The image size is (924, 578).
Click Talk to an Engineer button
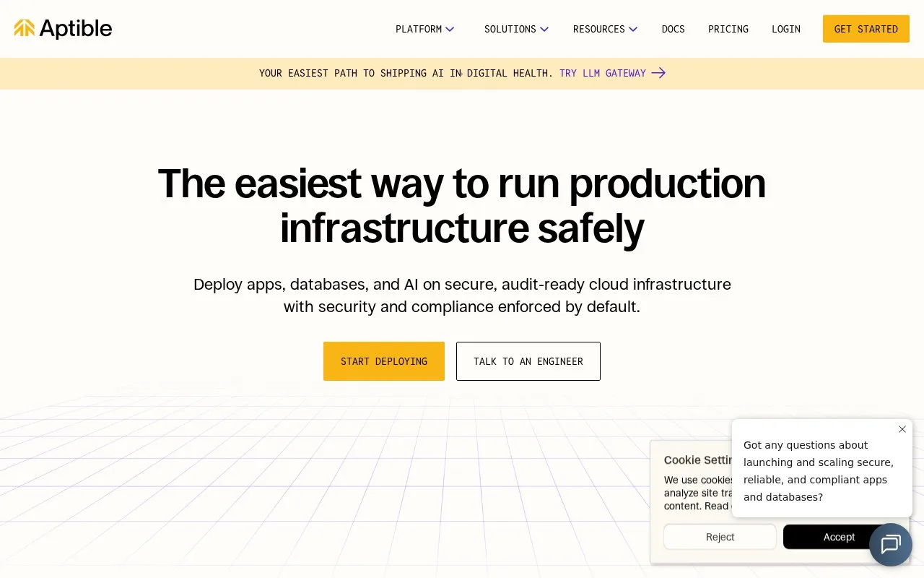point(528,361)
